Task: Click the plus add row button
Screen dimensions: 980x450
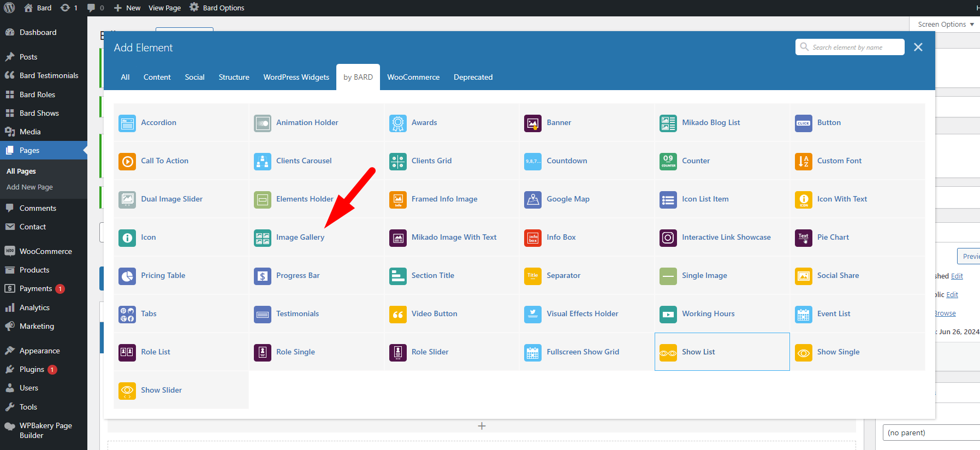Action: (482, 426)
